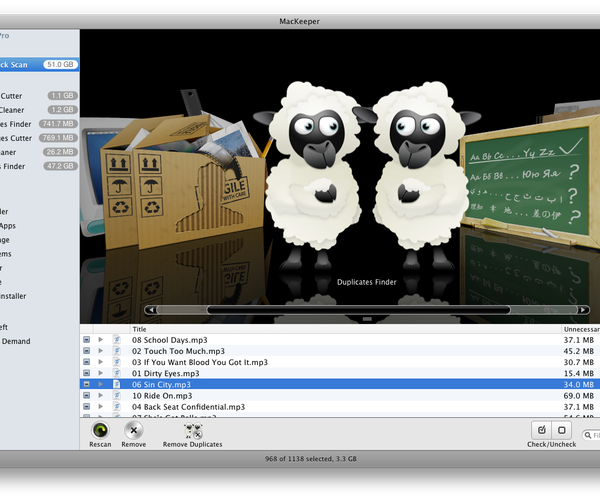Open sidebar item showing 1.2 GB
The height and width of the screenshot is (500, 600).
pyautogui.click(x=39, y=110)
